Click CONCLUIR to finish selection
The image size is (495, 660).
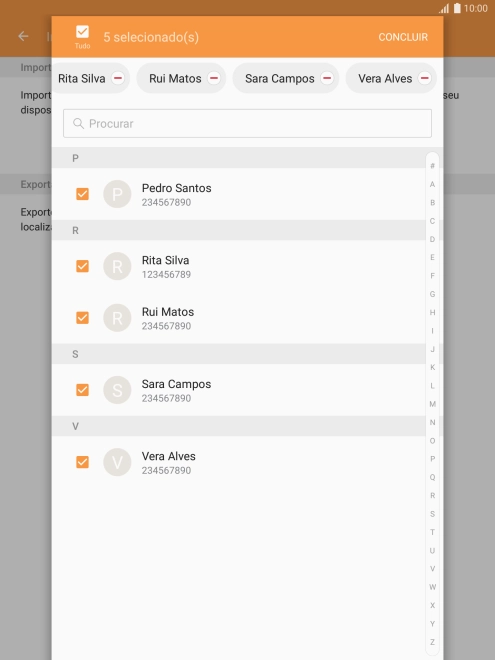tap(403, 37)
